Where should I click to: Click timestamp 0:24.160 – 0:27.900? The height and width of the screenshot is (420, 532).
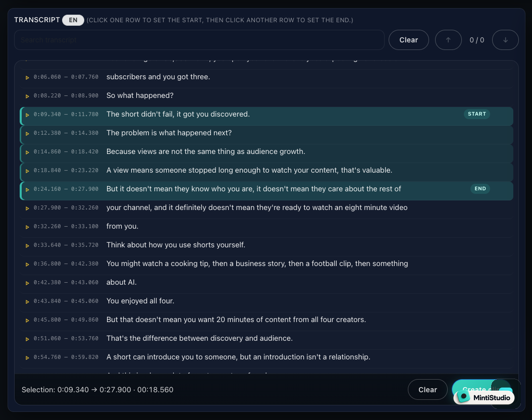[66, 189]
